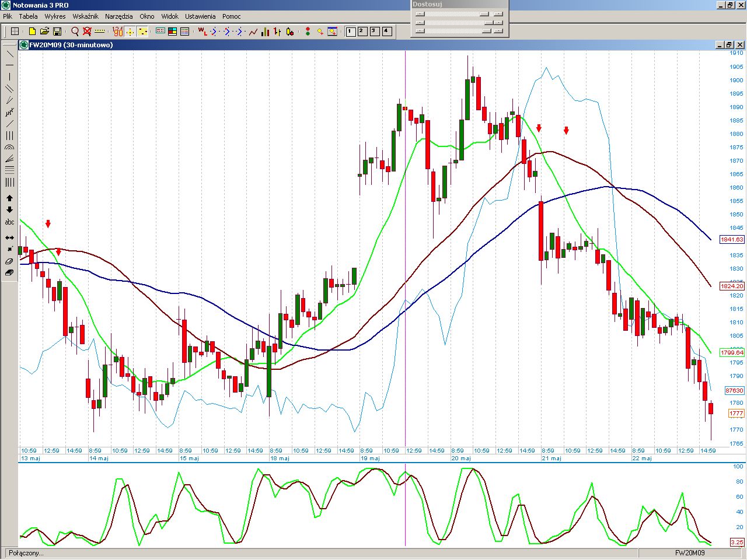Open the Wskaźnik menu

tap(85, 16)
